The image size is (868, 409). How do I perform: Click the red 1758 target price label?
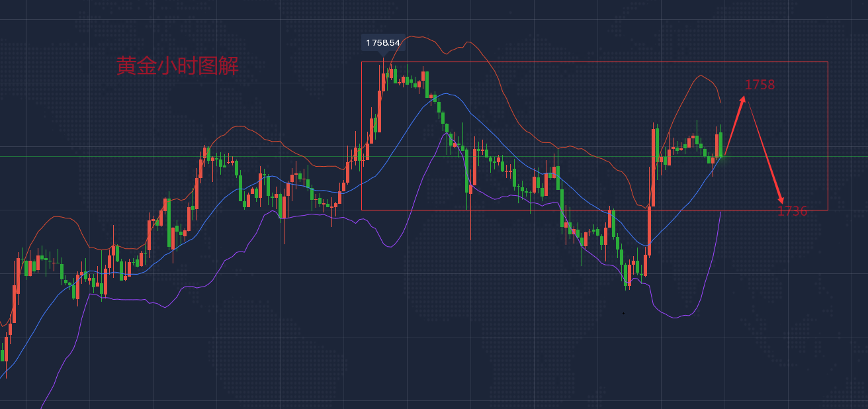pos(759,85)
